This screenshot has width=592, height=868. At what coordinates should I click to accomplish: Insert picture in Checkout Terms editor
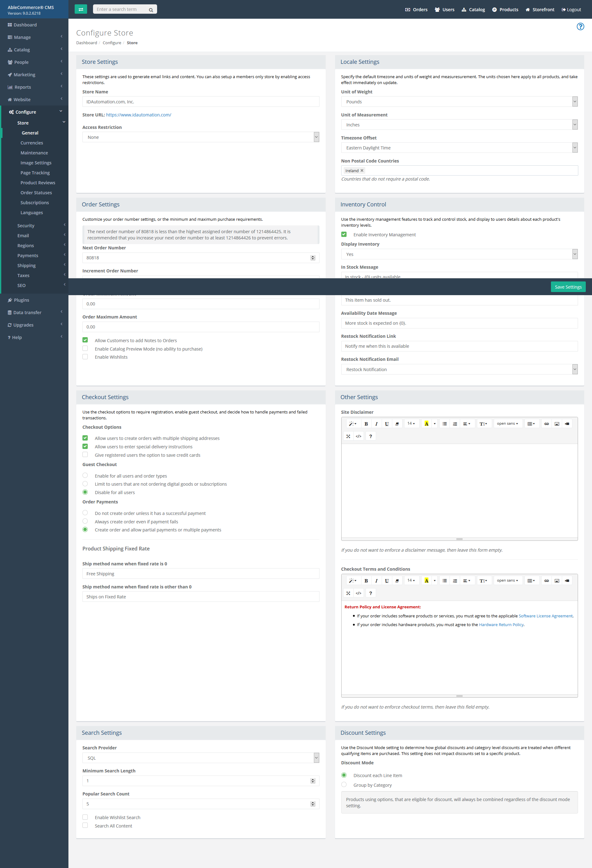557,580
